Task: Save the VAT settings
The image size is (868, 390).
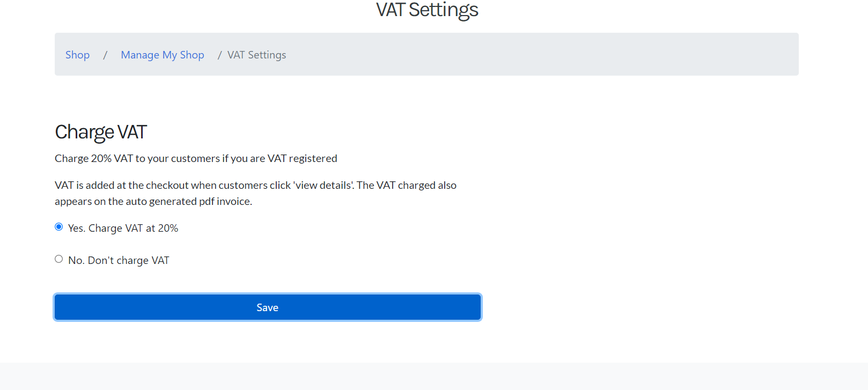Action: tap(268, 307)
